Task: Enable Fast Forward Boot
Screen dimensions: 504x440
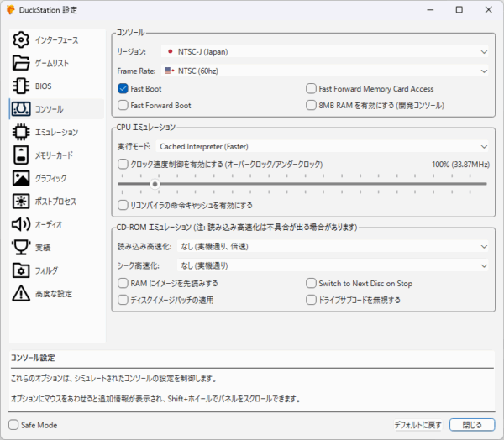Action: (x=123, y=106)
